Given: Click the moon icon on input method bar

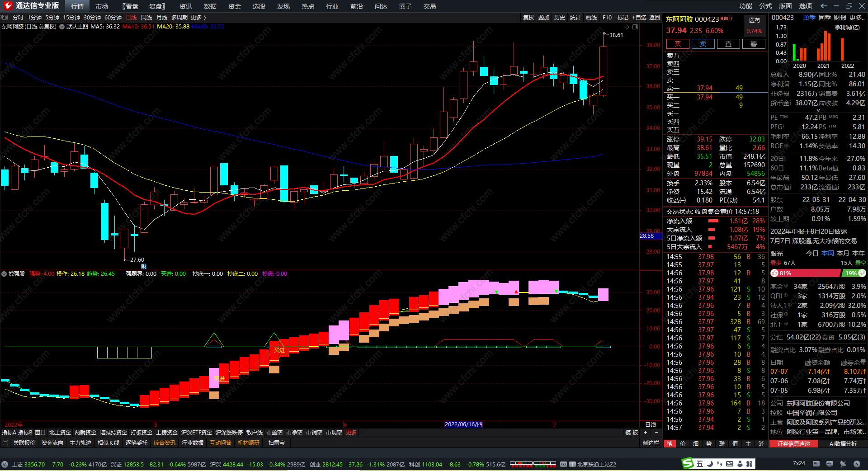Looking at the screenshot, I should (710, 464).
